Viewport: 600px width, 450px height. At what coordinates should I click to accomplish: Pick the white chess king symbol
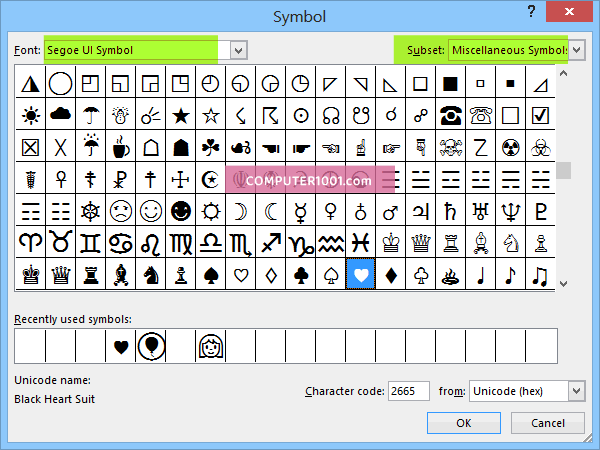click(390, 243)
